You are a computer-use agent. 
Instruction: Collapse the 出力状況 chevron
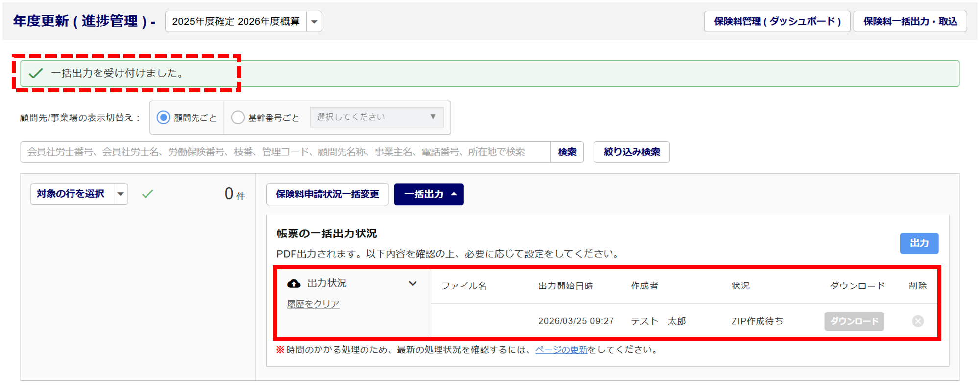click(x=413, y=284)
